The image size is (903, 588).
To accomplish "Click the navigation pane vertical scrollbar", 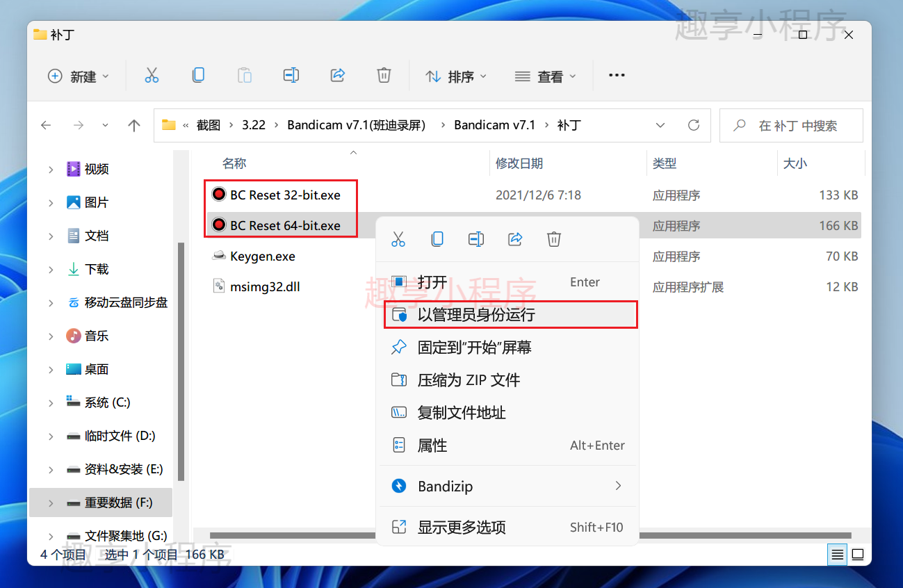I will point(181,361).
